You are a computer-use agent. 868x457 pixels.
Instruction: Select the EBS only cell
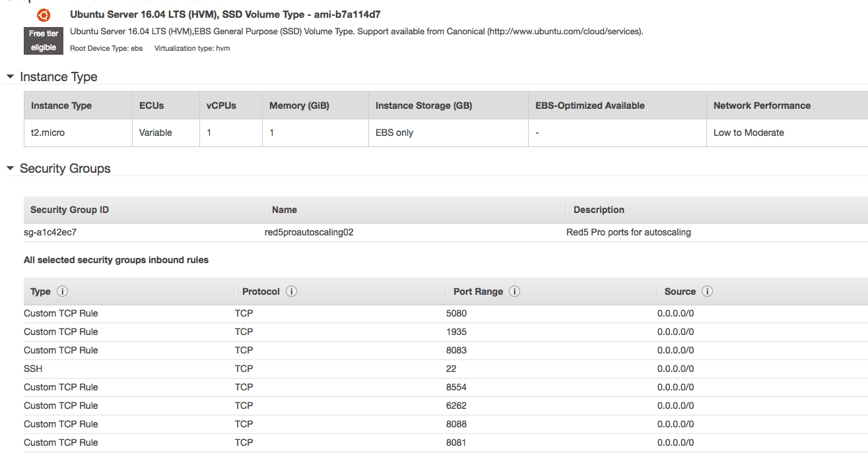[394, 133]
